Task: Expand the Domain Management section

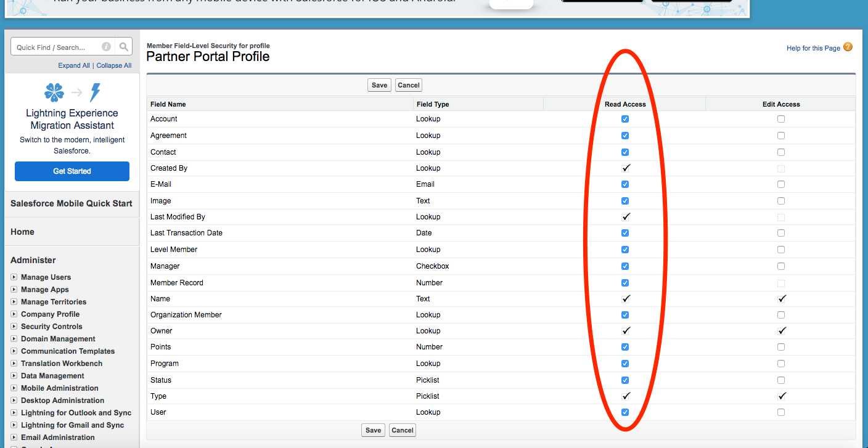Action: click(14, 339)
